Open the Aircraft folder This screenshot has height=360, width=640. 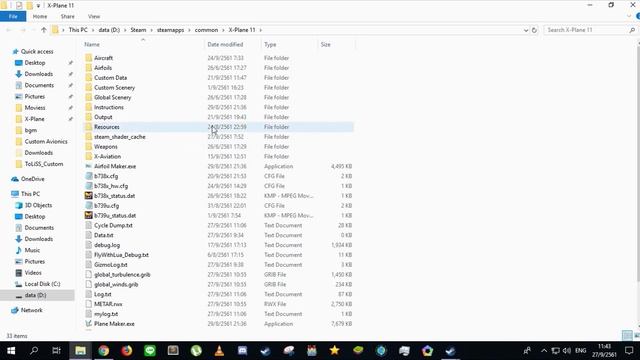coord(103,58)
